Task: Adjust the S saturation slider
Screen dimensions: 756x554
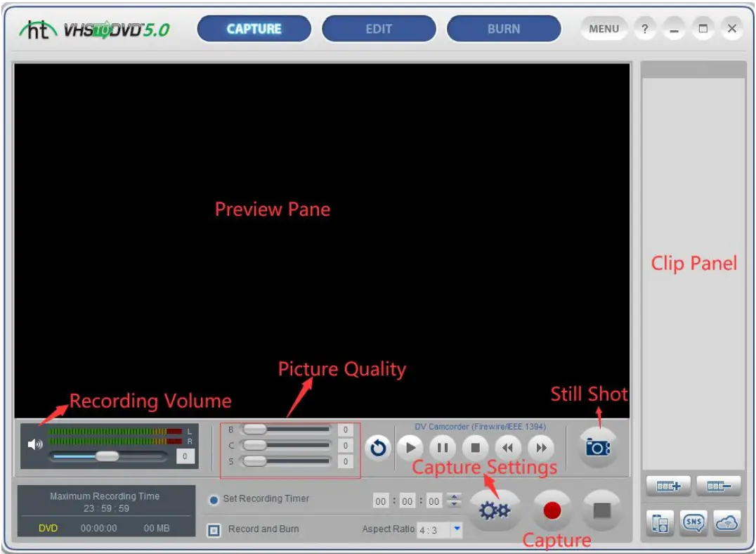Action: 287,461
